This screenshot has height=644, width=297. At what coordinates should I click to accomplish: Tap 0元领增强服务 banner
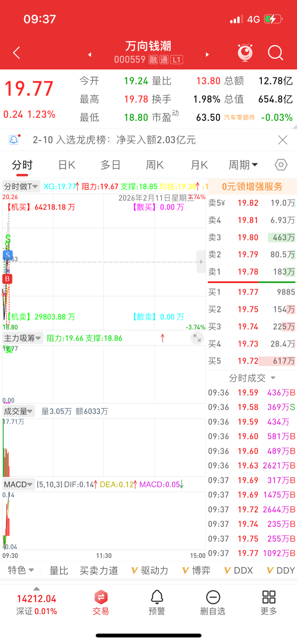252,187
